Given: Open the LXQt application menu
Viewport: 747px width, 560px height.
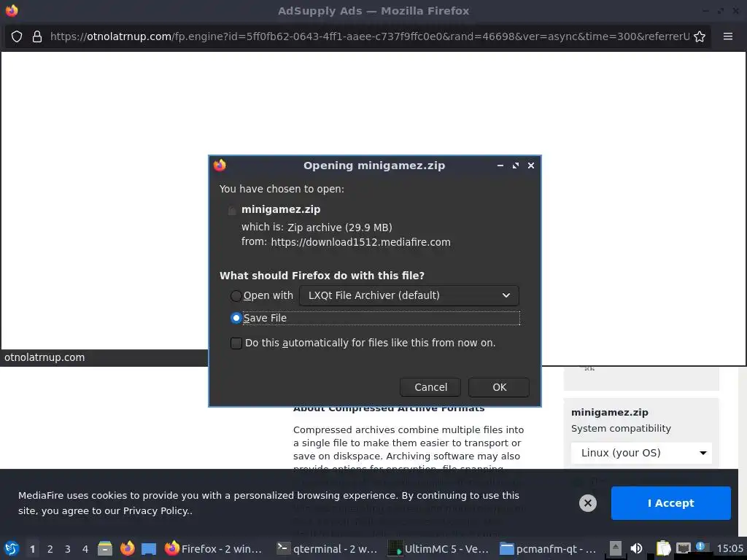Looking at the screenshot, I should pyautogui.click(x=12, y=548).
